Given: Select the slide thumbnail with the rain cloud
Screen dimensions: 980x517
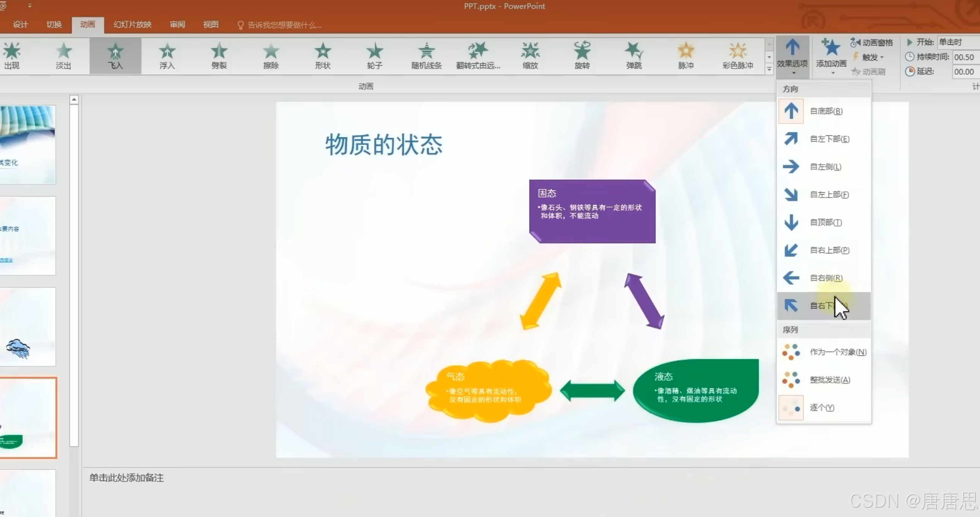Looking at the screenshot, I should (28, 327).
